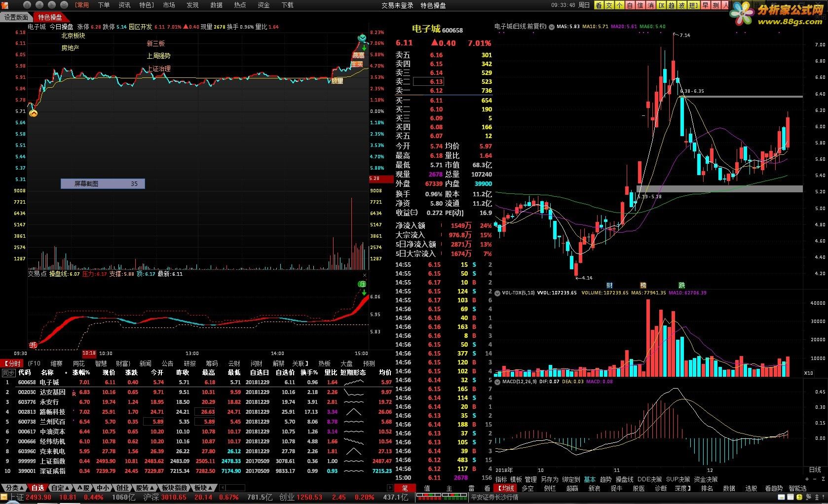Open the 资讯 news menu
This screenshot has width=828, height=504.
pos(124,5)
